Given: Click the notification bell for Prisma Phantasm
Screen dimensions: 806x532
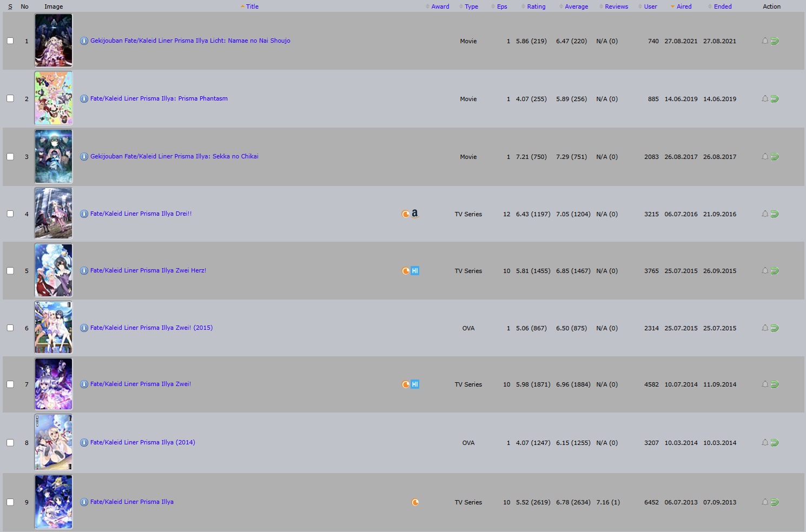Looking at the screenshot, I should (765, 99).
